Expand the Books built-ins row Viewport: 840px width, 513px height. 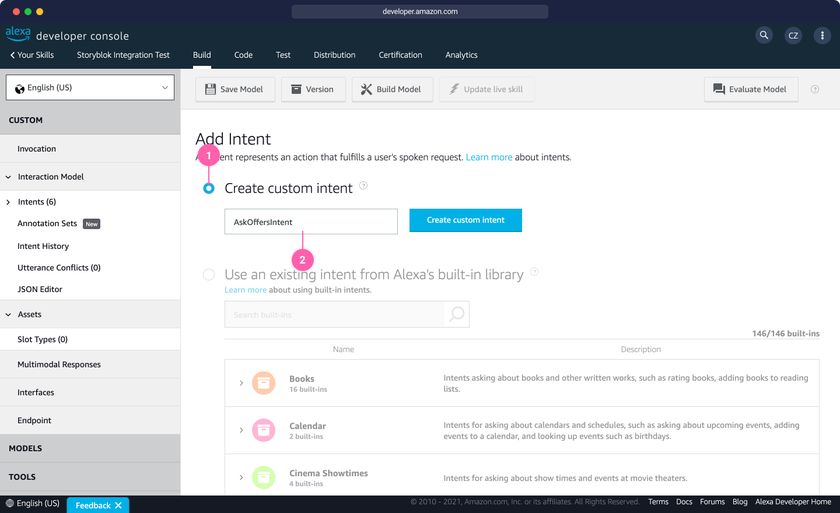[241, 383]
